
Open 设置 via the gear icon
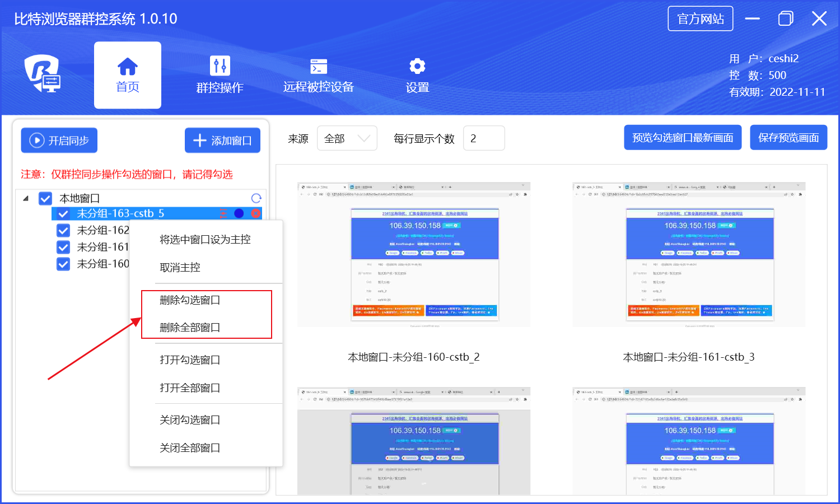click(x=417, y=66)
